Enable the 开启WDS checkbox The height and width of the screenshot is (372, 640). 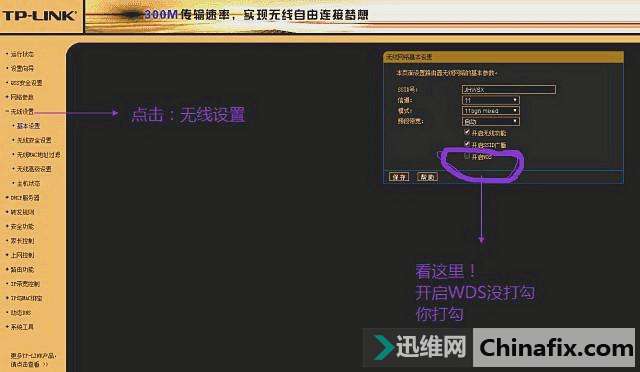467,156
